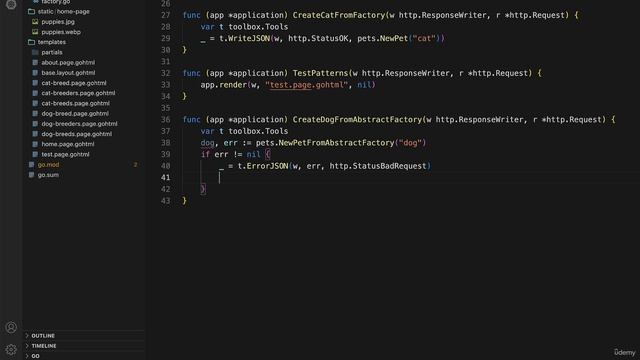Click the puppies.webp file icon
The height and width of the screenshot is (360, 640).
pyautogui.click(x=35, y=32)
